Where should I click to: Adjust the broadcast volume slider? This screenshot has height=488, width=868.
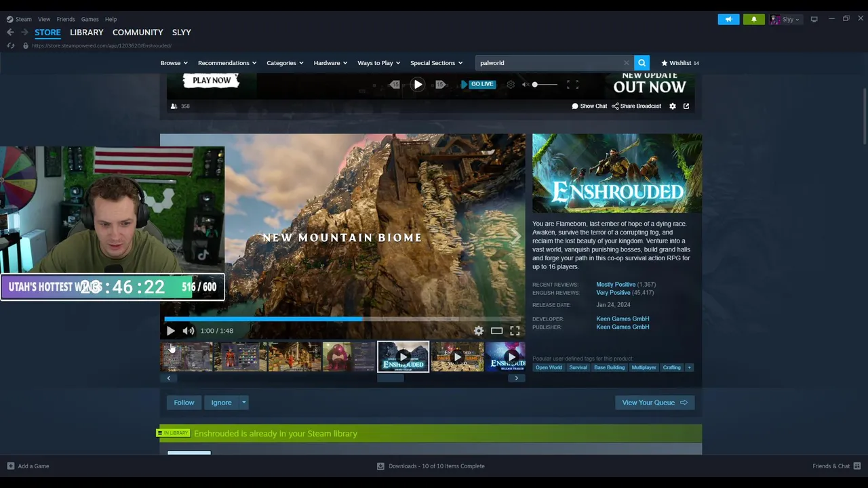coord(545,85)
